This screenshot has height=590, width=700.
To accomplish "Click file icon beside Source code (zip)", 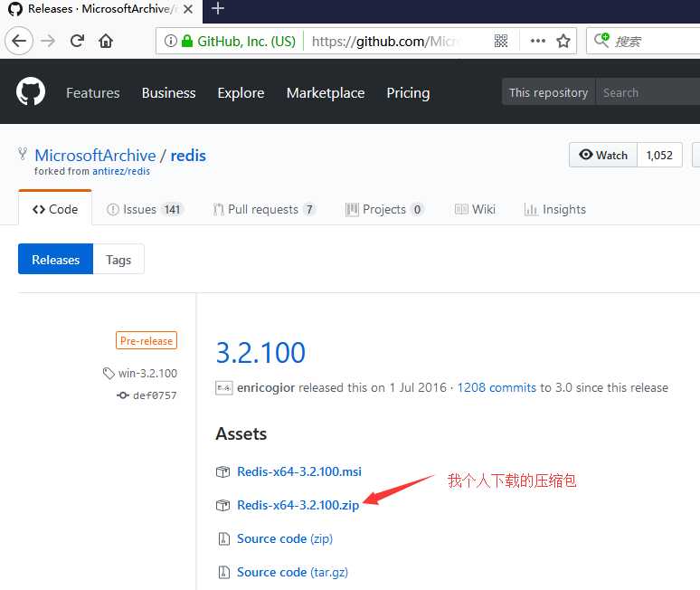I will (223, 538).
